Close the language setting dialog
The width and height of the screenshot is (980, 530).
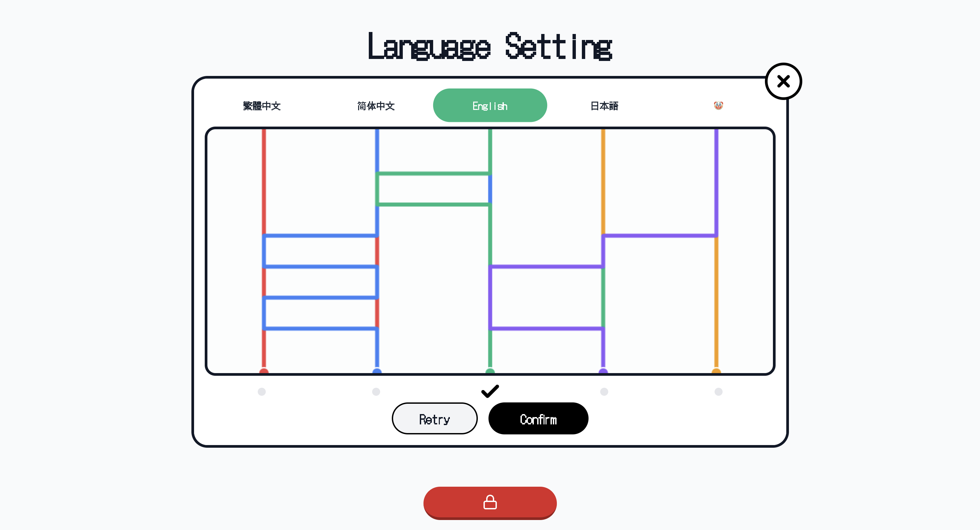click(x=783, y=81)
